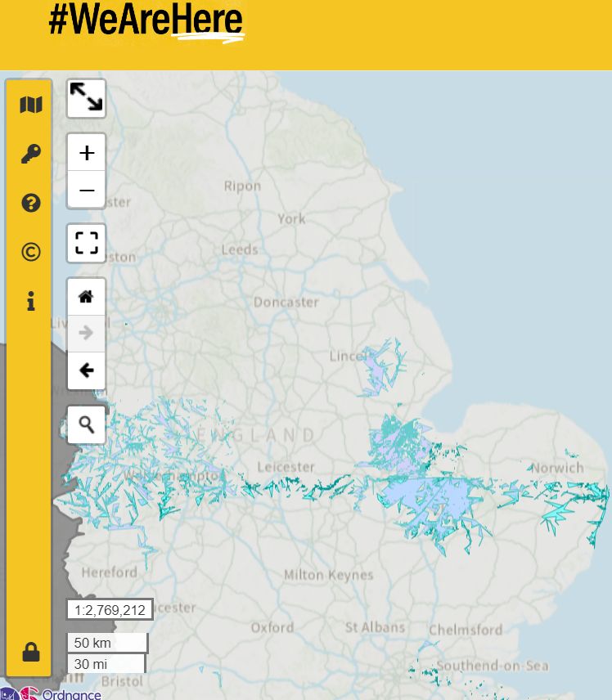Open the info 'i' sidebar icon
This screenshot has height=700, width=612.
31,301
